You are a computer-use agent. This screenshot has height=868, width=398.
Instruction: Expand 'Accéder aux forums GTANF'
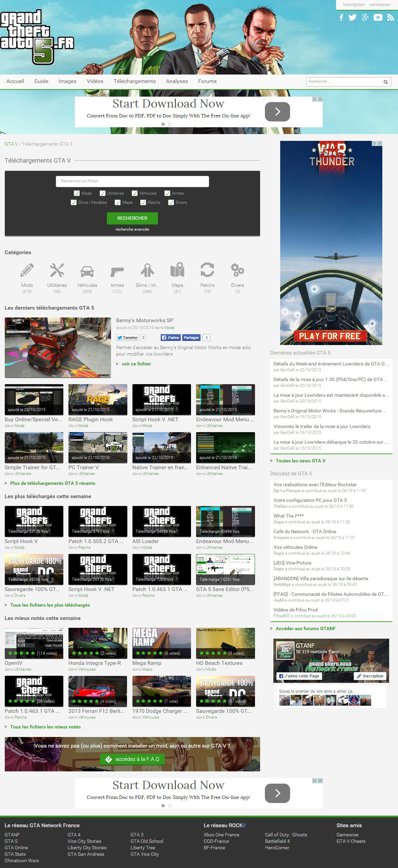[x=306, y=628]
